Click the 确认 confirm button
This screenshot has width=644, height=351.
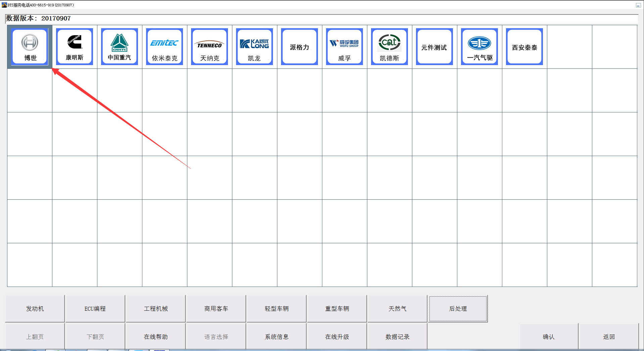coord(549,337)
